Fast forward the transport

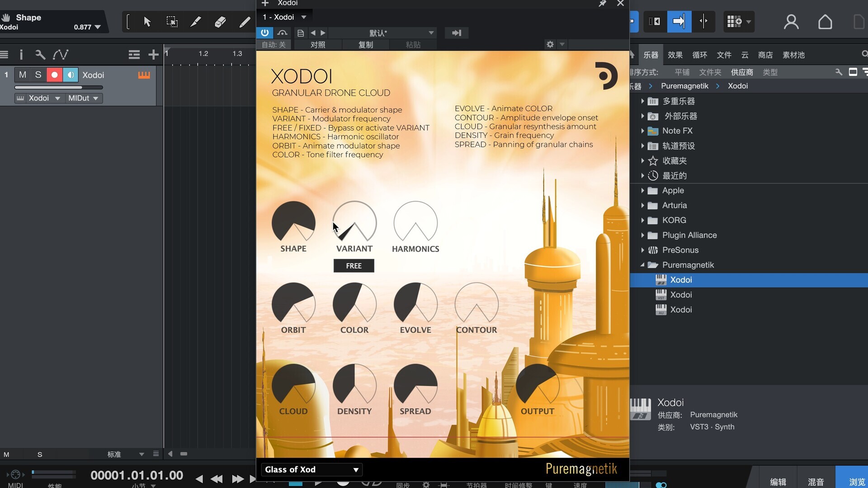pos(238,479)
